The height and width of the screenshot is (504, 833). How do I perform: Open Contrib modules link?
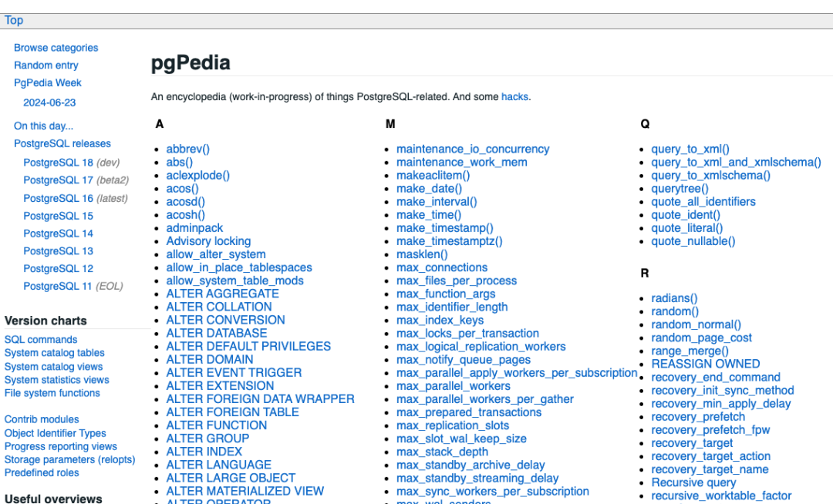coord(42,420)
